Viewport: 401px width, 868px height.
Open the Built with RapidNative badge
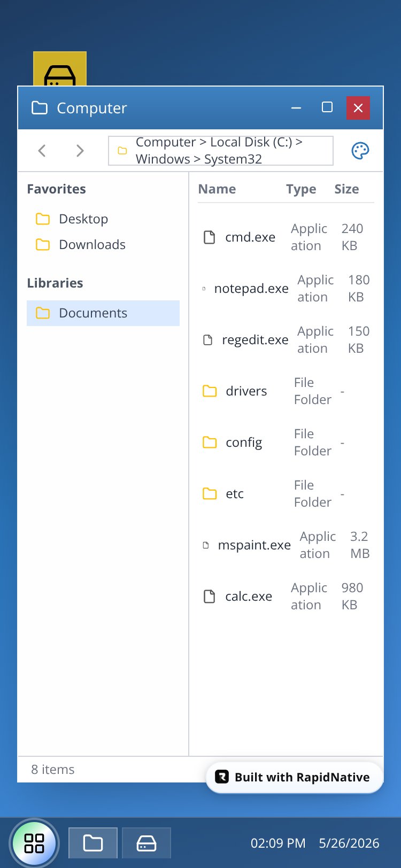point(295,777)
